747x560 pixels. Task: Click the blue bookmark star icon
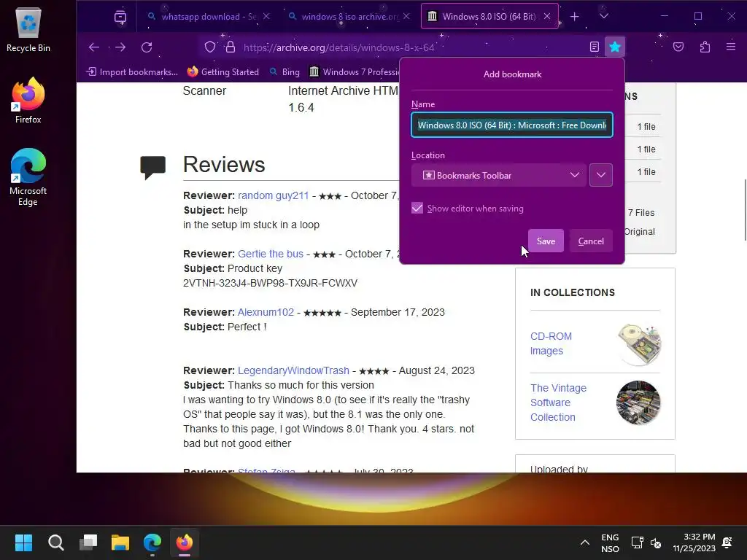[x=614, y=47]
